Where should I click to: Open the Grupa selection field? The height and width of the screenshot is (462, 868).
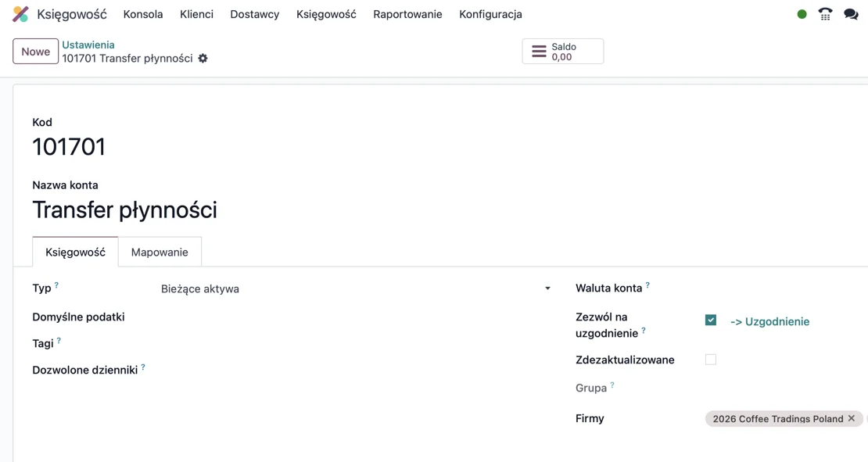pyautogui.click(x=786, y=388)
